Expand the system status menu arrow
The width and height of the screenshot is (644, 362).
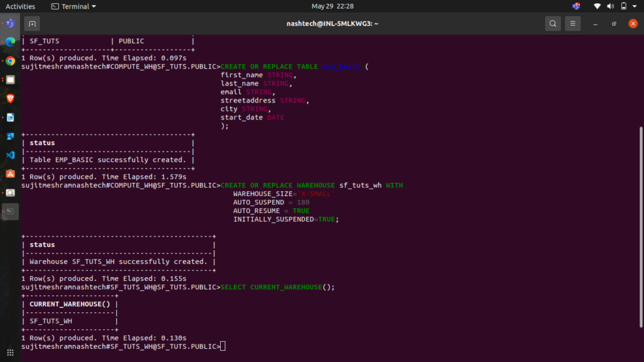point(635,6)
